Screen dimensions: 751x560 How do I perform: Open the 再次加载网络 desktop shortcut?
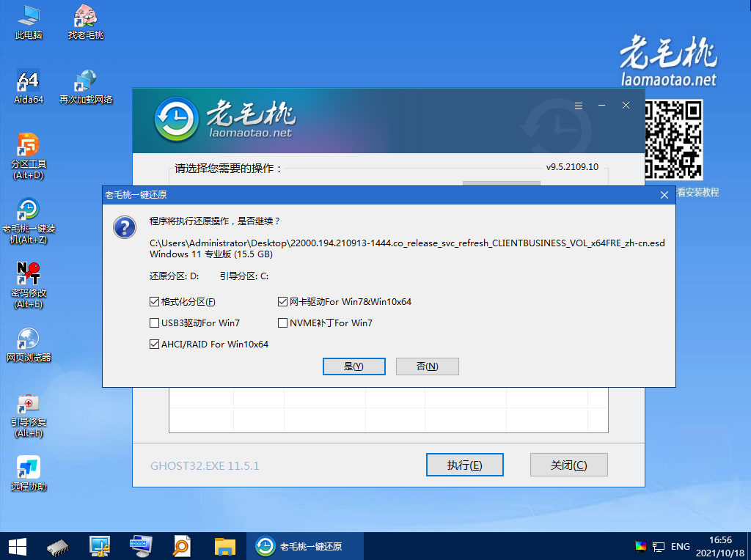pyautogui.click(x=86, y=86)
